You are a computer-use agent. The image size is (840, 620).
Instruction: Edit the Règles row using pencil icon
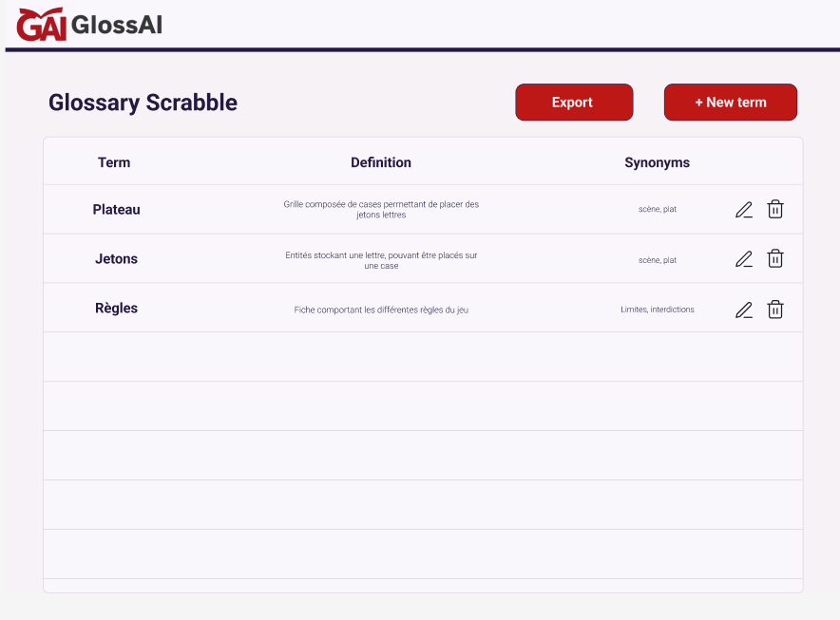tap(744, 310)
